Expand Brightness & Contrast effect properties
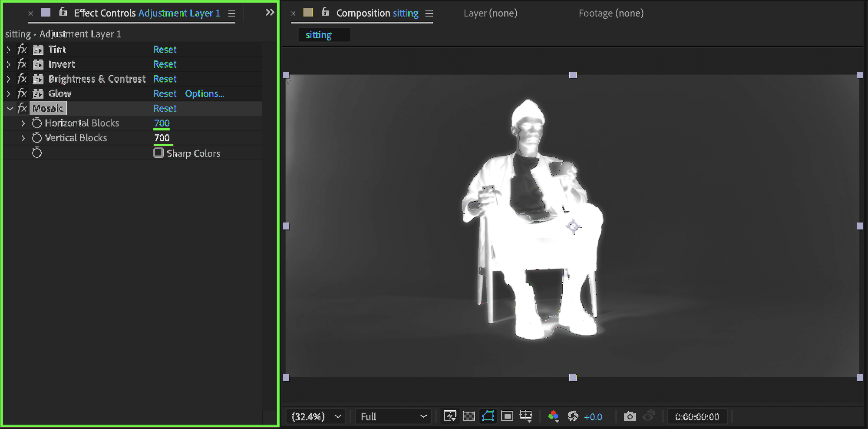868x429 pixels. point(8,79)
